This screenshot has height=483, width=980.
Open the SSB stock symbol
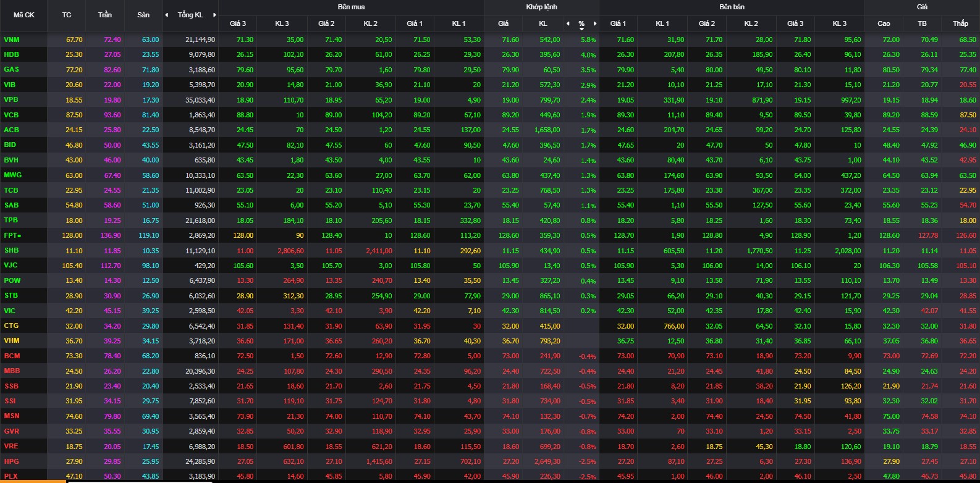pos(11,386)
